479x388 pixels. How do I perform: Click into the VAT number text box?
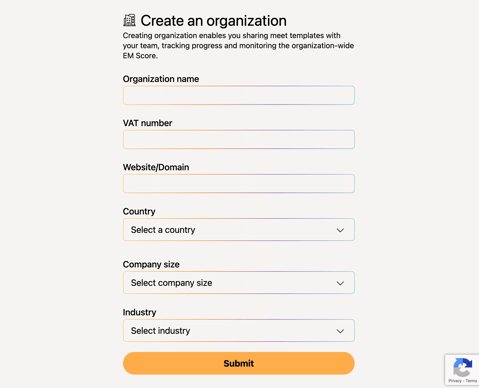point(239,139)
